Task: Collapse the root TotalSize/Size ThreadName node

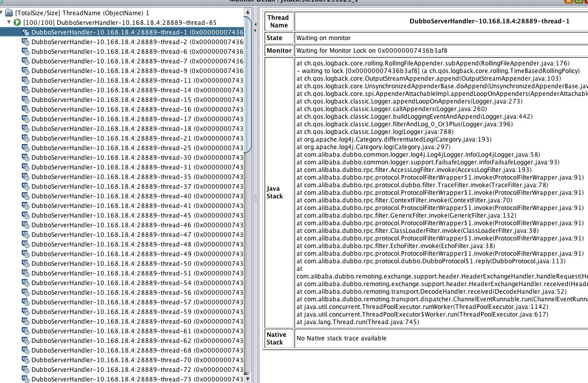Action: click(x=2, y=13)
